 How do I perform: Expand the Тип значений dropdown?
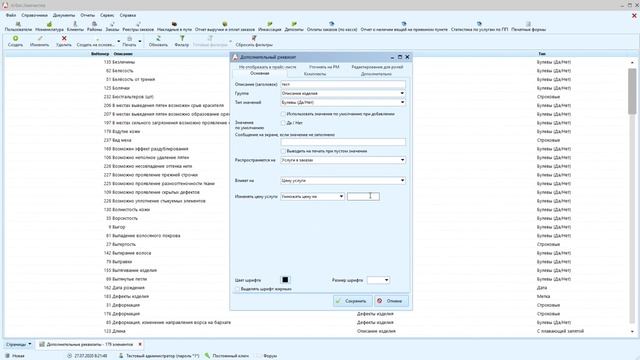(x=402, y=102)
